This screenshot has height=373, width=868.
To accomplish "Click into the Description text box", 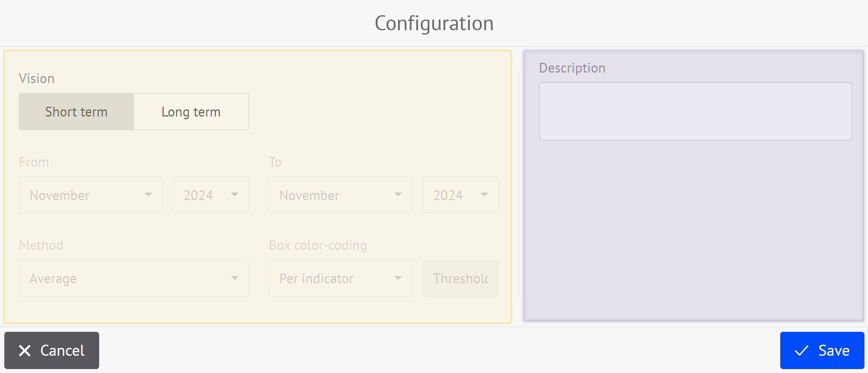I will pos(695,111).
